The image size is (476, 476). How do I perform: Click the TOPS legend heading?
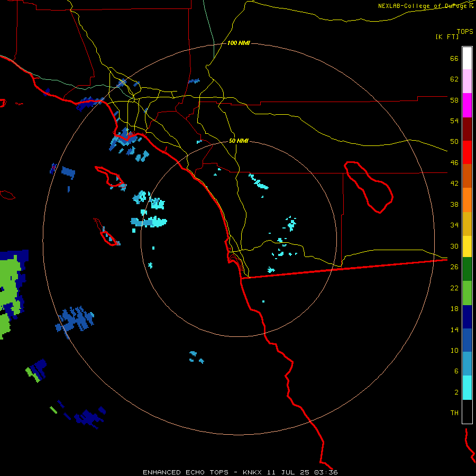click(x=465, y=31)
